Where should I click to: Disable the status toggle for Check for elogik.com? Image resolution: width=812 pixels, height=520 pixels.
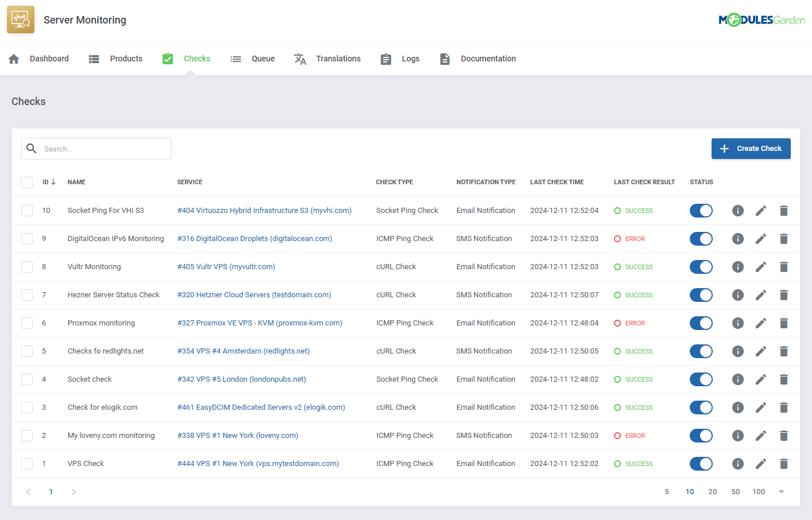(x=701, y=407)
